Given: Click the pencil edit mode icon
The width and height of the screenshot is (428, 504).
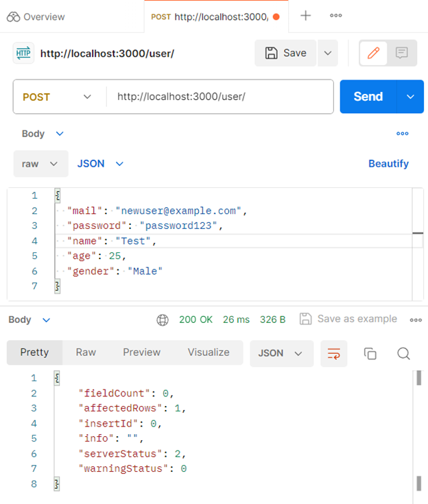Looking at the screenshot, I should click(x=374, y=53).
